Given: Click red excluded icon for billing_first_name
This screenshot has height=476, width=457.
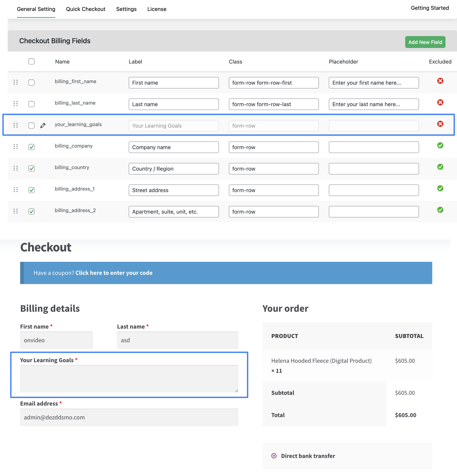Looking at the screenshot, I should click(x=440, y=81).
